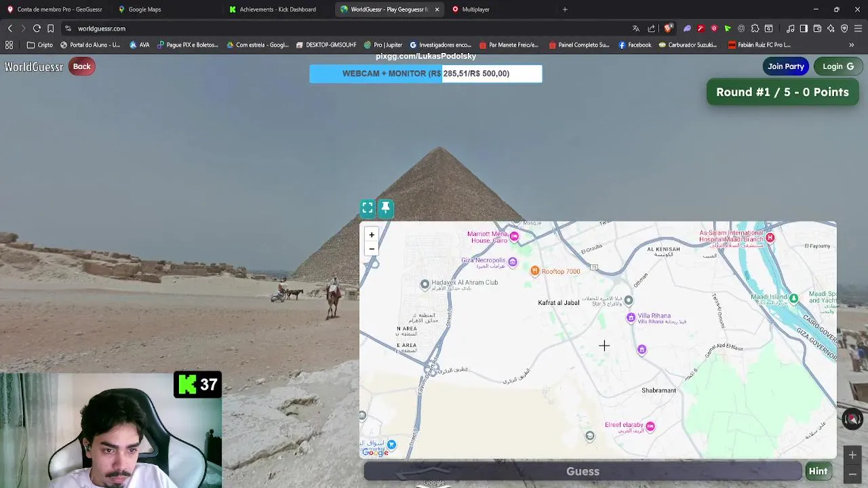Click the As-Salam International Hospital marker
The image size is (868, 488).
tap(770, 238)
